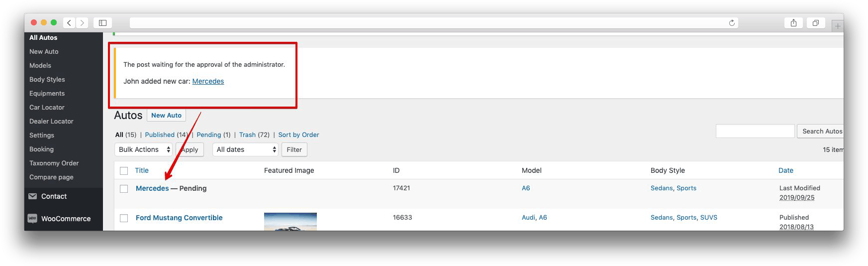This screenshot has height=266, width=868.
Task: Open Settings in sidebar menu
Action: pyautogui.click(x=42, y=135)
